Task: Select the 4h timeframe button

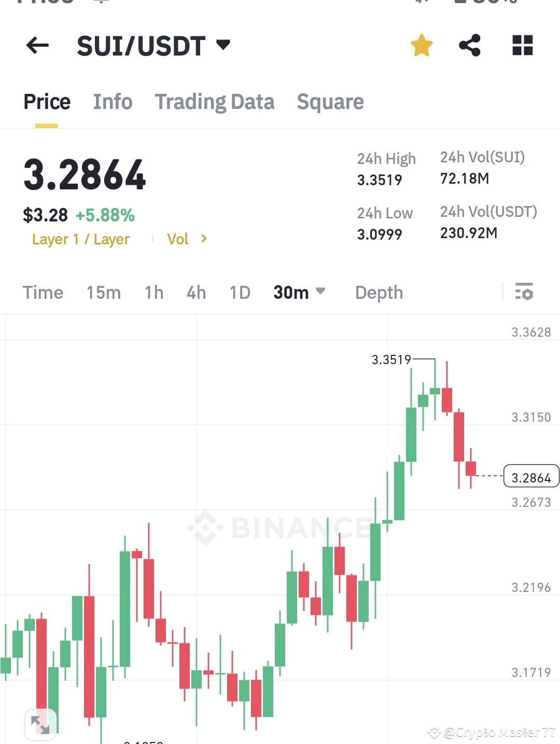Action: (x=195, y=292)
